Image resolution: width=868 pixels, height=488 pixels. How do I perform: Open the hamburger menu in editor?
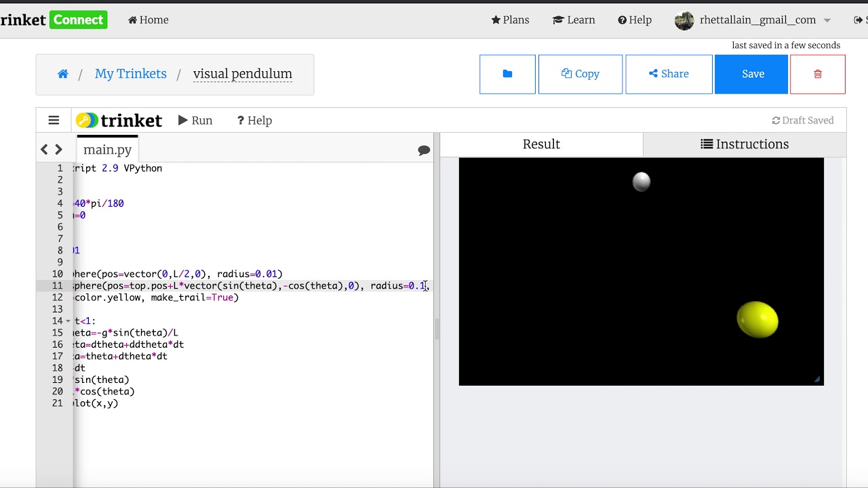click(54, 121)
